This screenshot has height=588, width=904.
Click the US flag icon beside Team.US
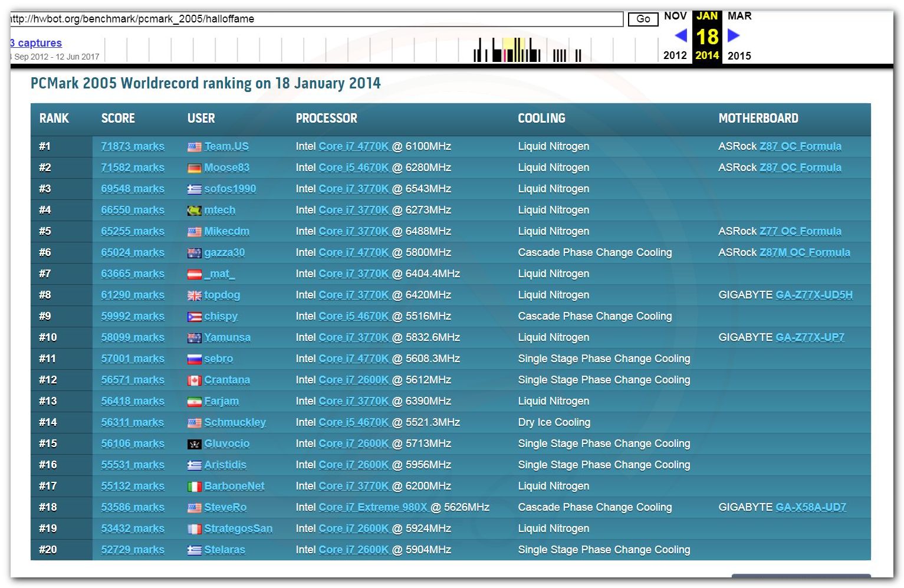tap(194, 147)
